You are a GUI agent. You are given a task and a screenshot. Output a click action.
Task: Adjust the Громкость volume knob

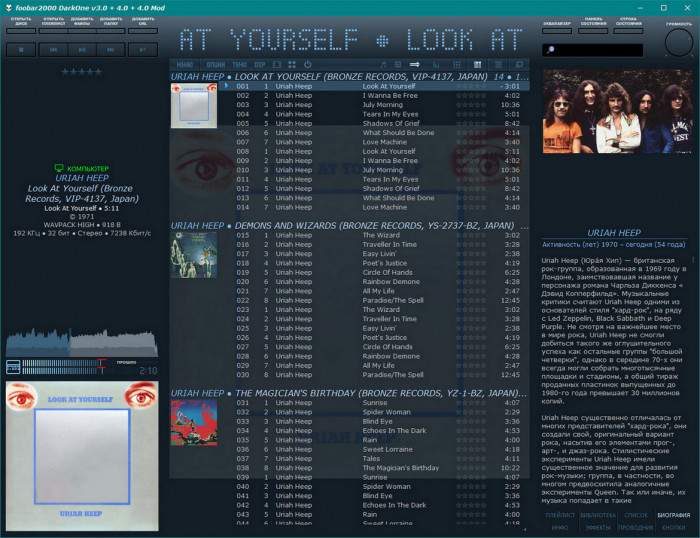tap(679, 42)
